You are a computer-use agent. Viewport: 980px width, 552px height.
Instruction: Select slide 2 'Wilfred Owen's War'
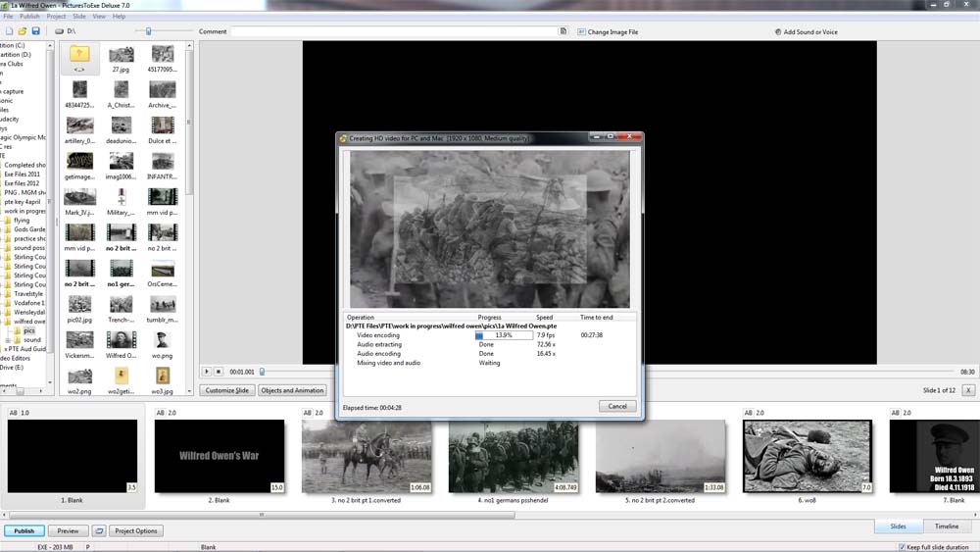[x=220, y=456]
